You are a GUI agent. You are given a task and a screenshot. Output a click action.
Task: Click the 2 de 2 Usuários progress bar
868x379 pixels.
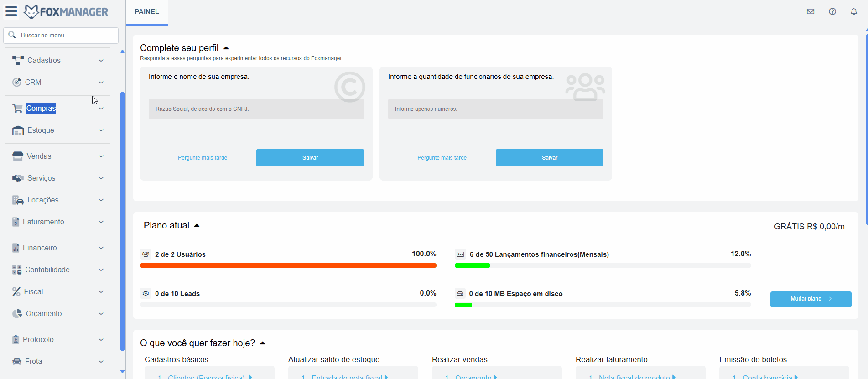click(x=288, y=265)
